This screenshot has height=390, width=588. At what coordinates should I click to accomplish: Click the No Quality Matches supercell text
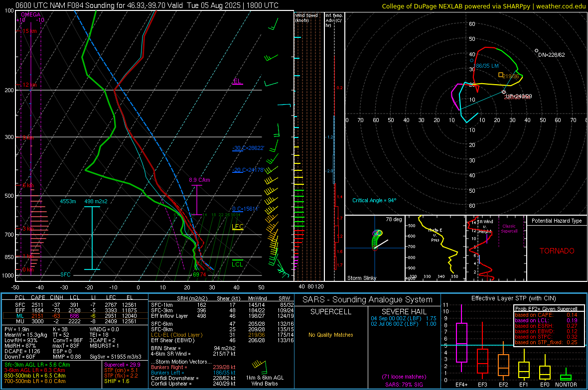click(331, 335)
